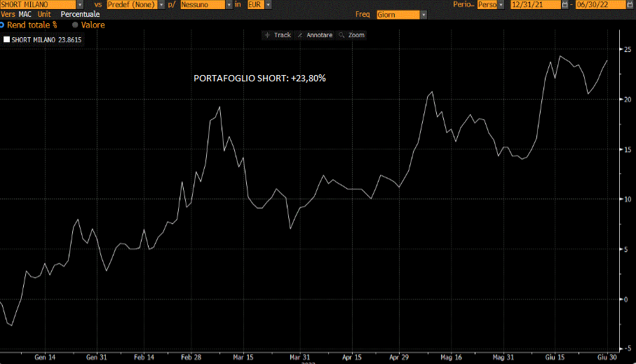
Task: Toggle the SHORT MILANO legend checkbox
Action: 7,40
